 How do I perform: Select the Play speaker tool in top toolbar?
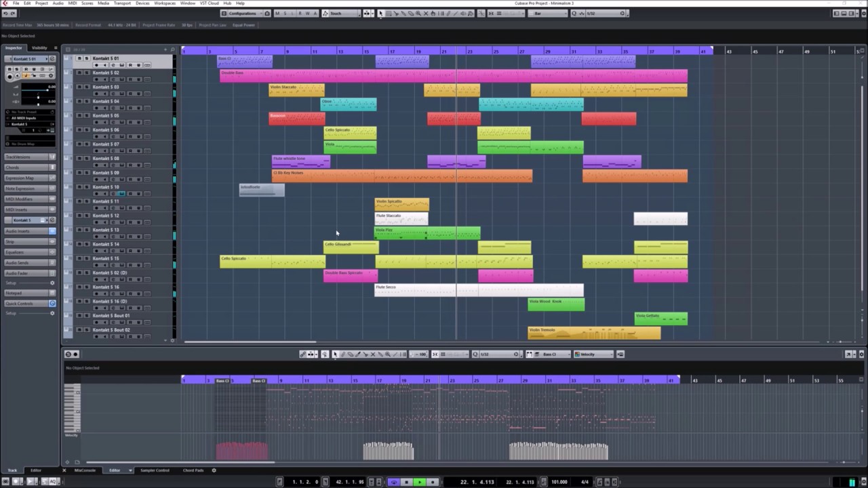(x=463, y=14)
